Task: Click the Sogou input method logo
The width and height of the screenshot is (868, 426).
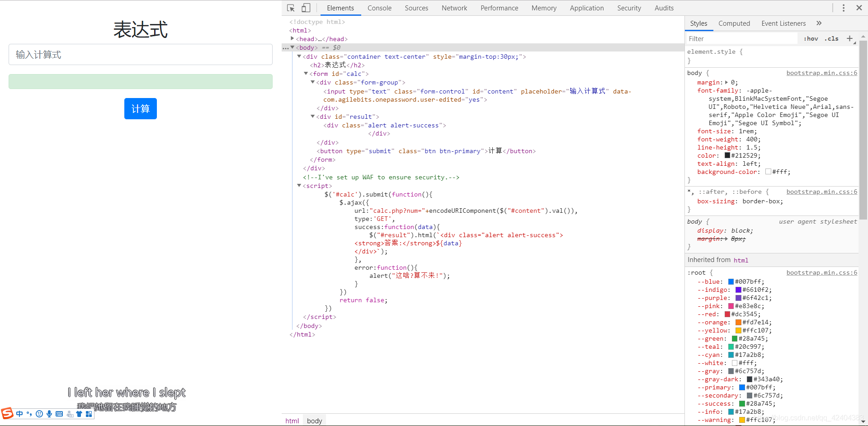Action: (7, 413)
